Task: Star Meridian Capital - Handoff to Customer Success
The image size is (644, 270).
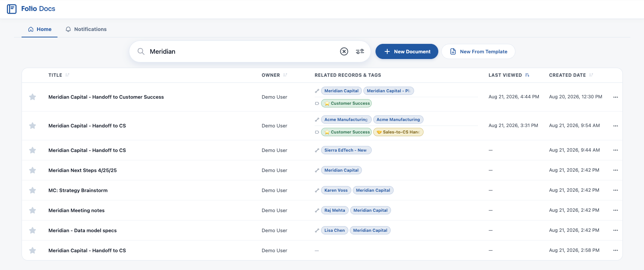Action: point(33,97)
